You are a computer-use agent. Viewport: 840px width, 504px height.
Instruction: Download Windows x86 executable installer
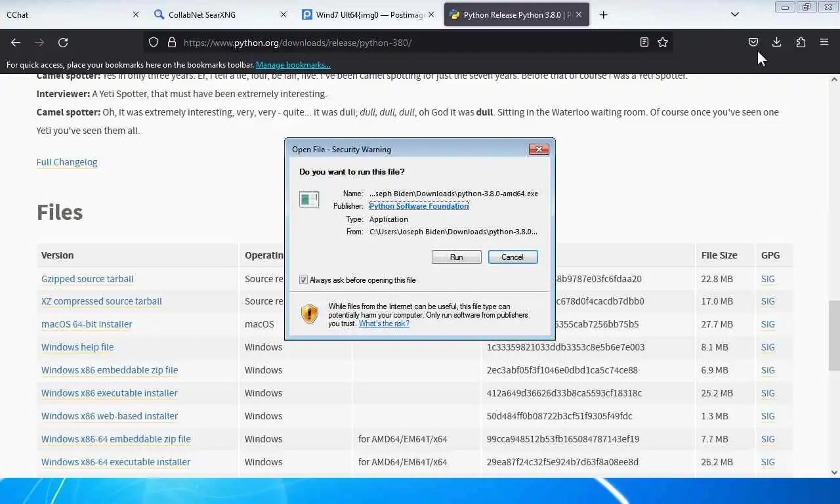(110, 393)
